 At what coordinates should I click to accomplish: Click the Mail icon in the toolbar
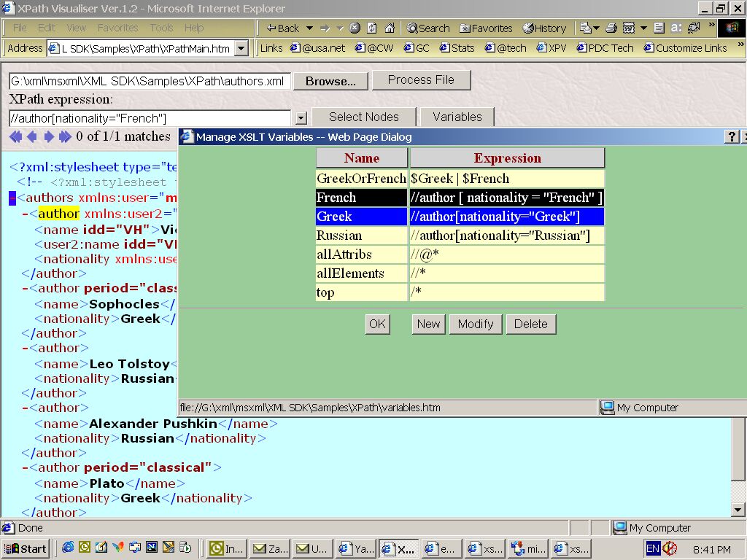click(586, 28)
